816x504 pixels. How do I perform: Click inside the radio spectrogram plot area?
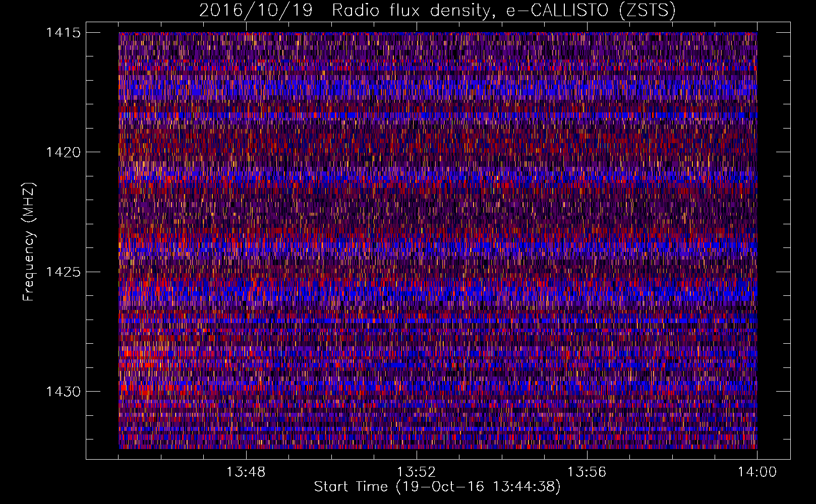[x=438, y=240]
